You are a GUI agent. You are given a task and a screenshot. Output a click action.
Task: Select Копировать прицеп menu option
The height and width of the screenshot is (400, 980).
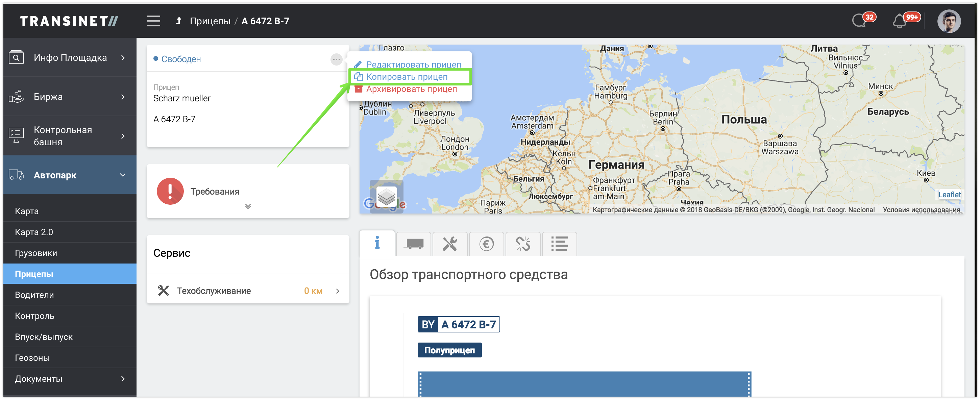[407, 77]
